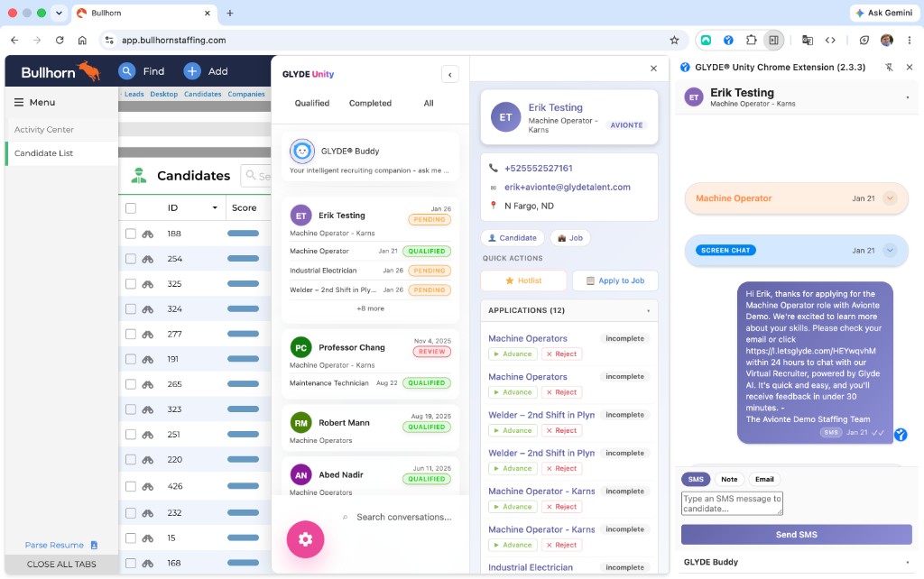Toggle the Chrome side panel icon
This screenshot has width=924, height=579.
pyautogui.click(x=773, y=40)
